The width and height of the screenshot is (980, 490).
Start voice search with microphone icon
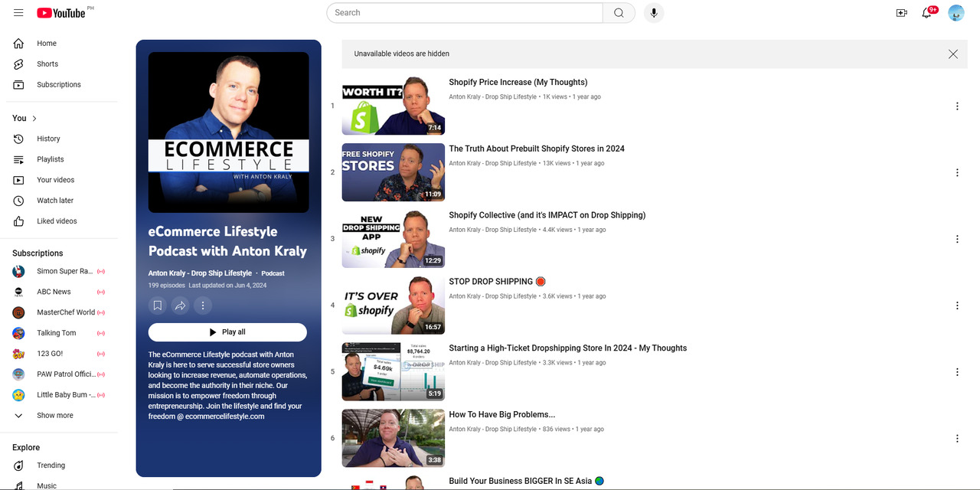pos(654,13)
